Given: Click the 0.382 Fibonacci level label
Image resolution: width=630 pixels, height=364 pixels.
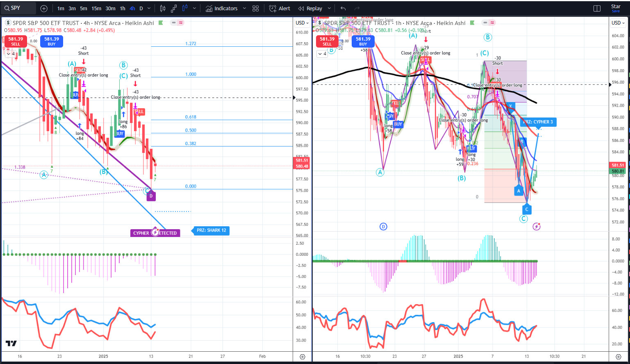Looking at the screenshot, I should coord(191,143).
